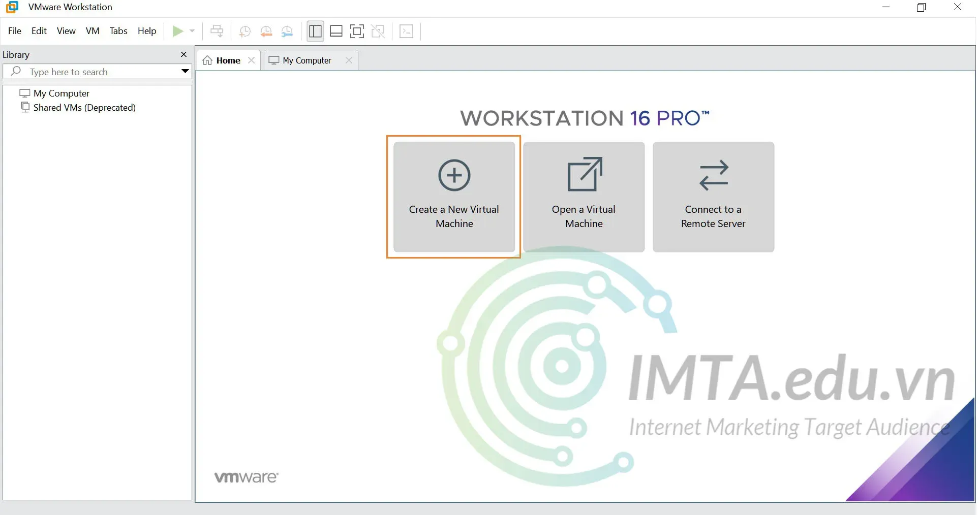Viewport: 980px width, 515px height.
Task: Expand the power options dropdown arrow
Action: [x=192, y=31]
